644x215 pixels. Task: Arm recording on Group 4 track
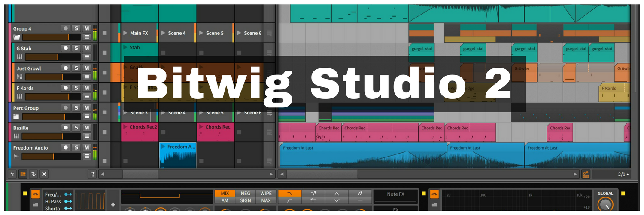pyautogui.click(x=66, y=28)
